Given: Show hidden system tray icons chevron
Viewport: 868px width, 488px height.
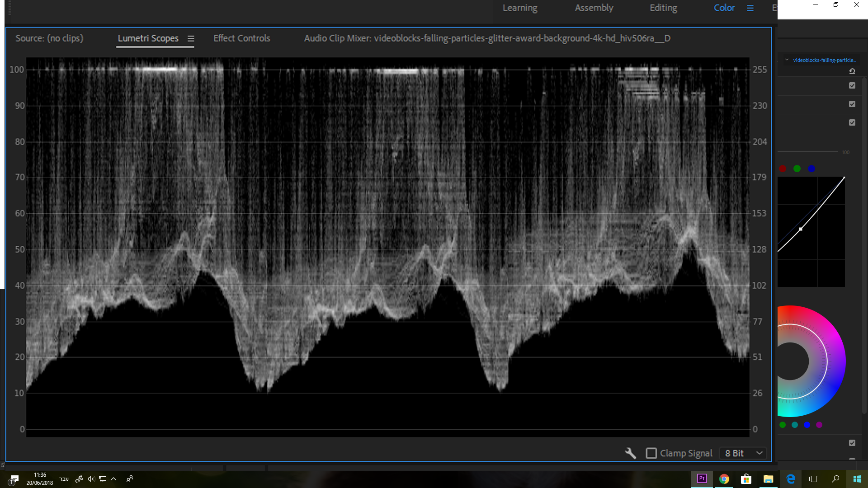Looking at the screenshot, I should pos(114,479).
